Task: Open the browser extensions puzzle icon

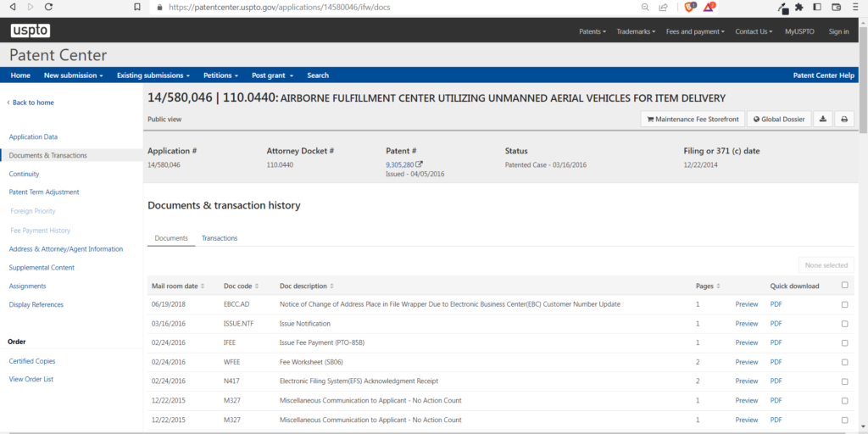Action: click(798, 7)
